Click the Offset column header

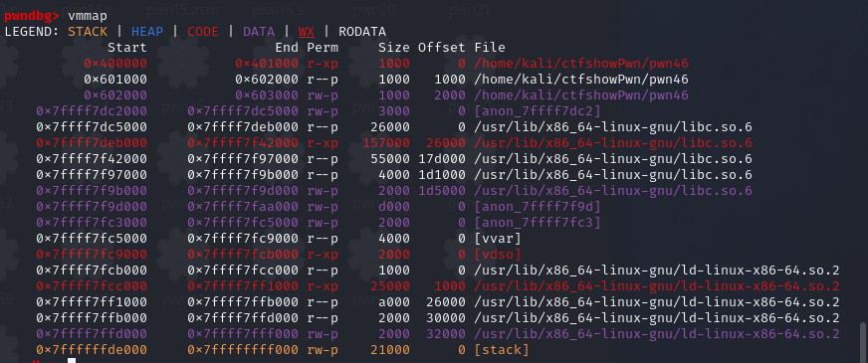(x=441, y=48)
